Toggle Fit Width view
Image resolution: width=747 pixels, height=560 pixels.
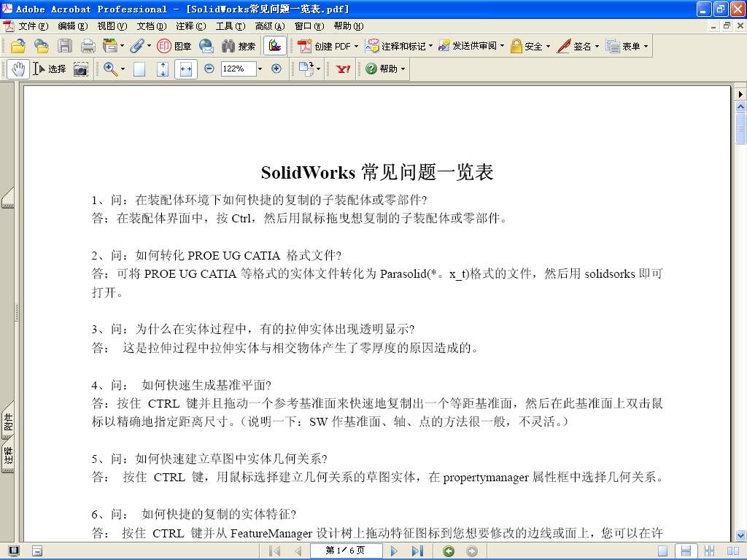(x=186, y=69)
